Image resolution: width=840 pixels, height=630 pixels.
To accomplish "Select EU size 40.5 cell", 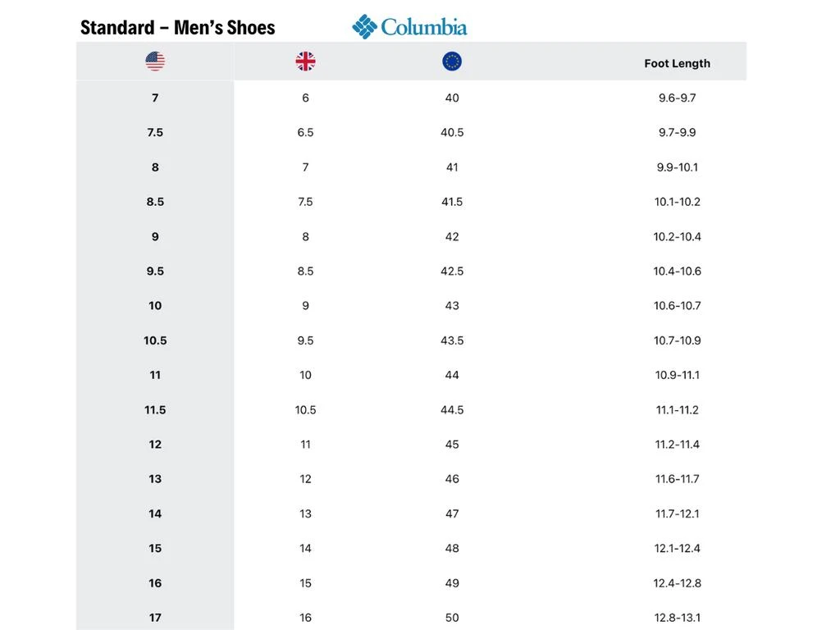I will pos(452,132).
